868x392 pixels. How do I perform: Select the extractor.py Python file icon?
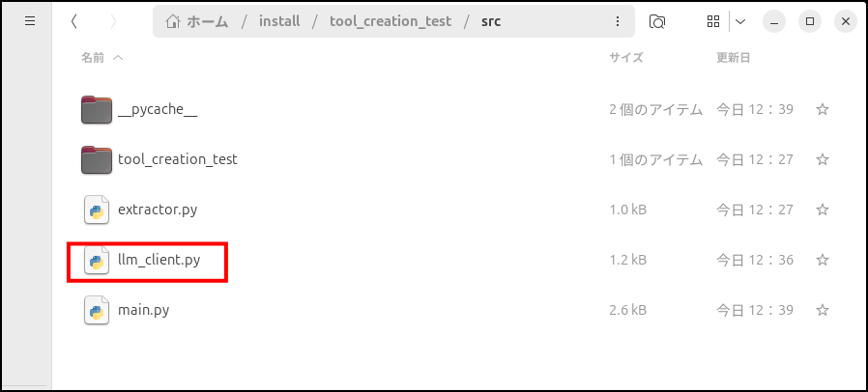tap(97, 210)
